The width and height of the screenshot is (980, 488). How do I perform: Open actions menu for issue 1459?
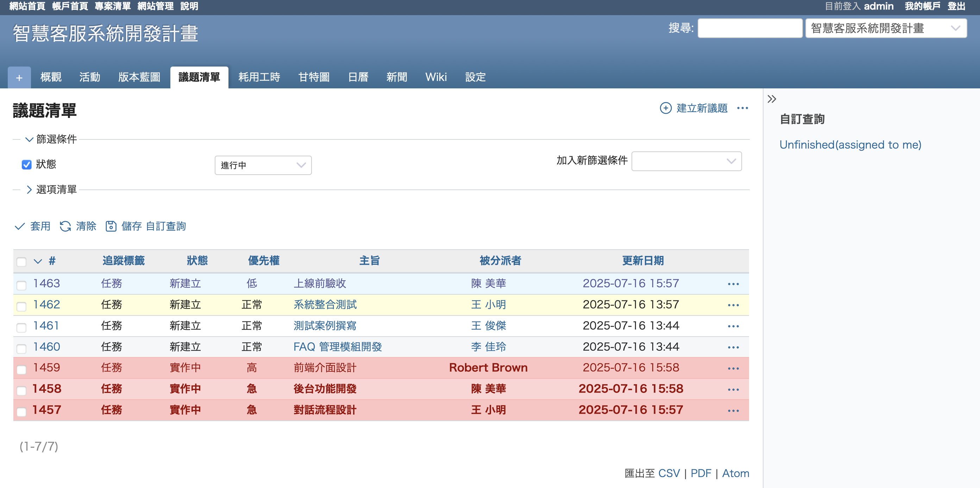(733, 369)
